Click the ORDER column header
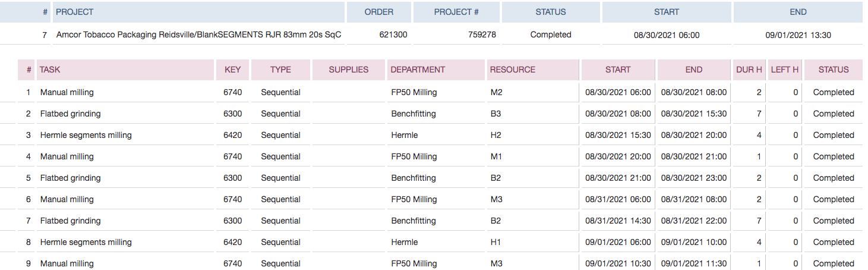The height and width of the screenshot is (270, 868). (x=379, y=12)
